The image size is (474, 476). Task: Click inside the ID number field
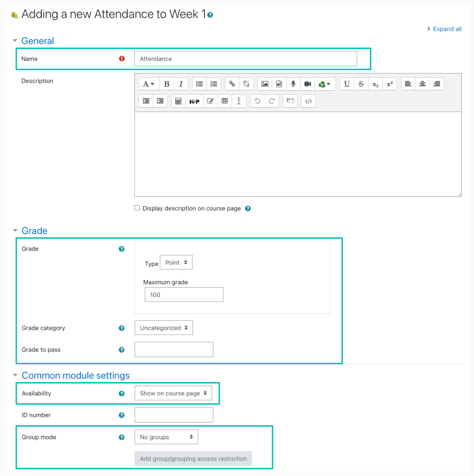click(x=173, y=414)
